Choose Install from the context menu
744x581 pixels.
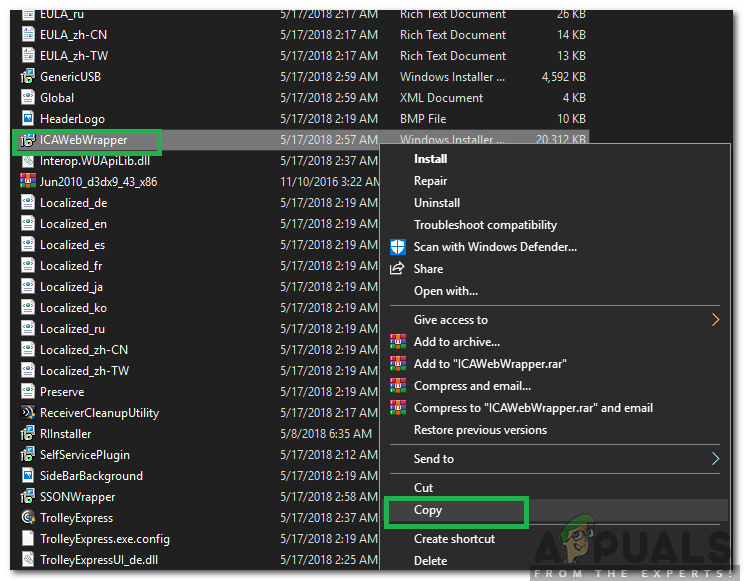pyautogui.click(x=430, y=159)
